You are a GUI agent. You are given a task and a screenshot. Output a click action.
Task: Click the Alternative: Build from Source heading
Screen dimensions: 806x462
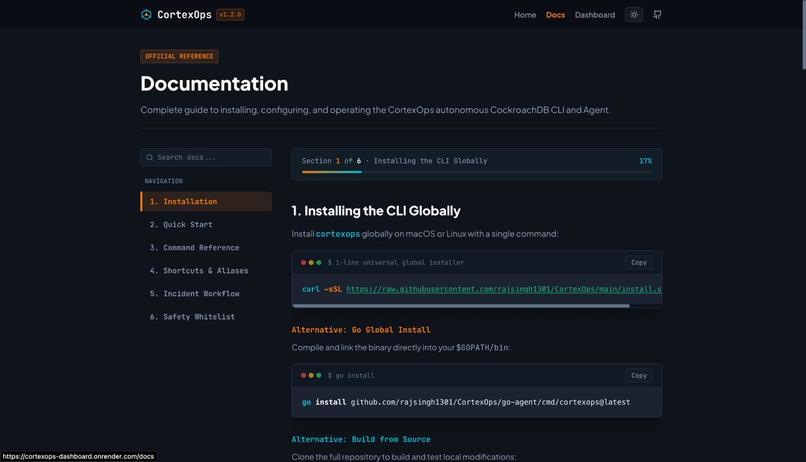[x=361, y=439]
